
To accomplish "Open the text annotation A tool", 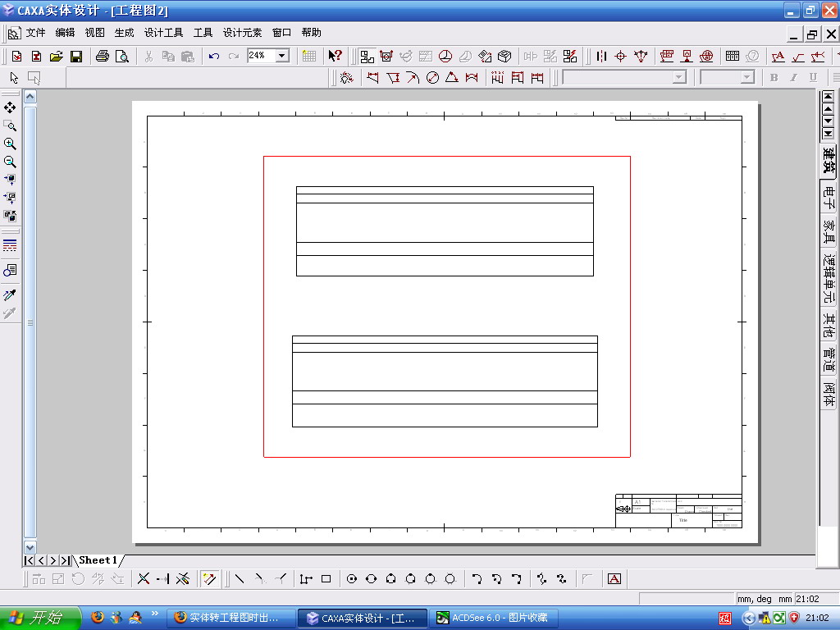I will pyautogui.click(x=614, y=578).
